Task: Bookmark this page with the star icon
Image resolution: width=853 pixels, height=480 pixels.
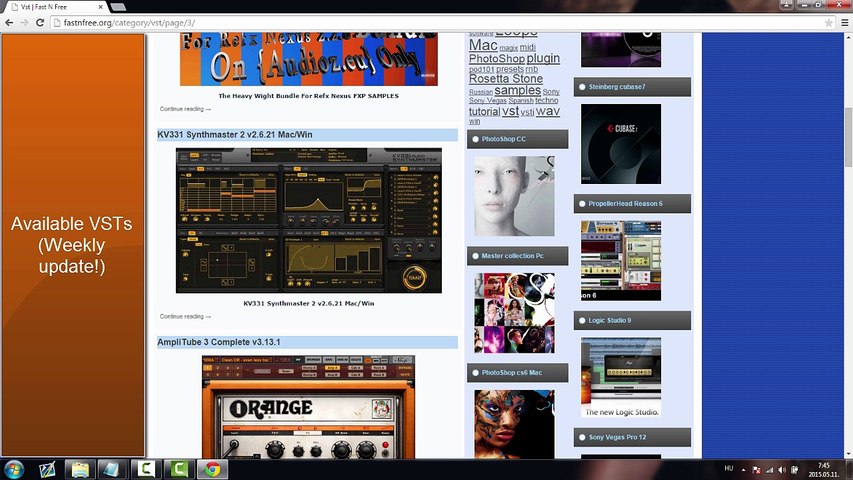Action: (x=828, y=23)
